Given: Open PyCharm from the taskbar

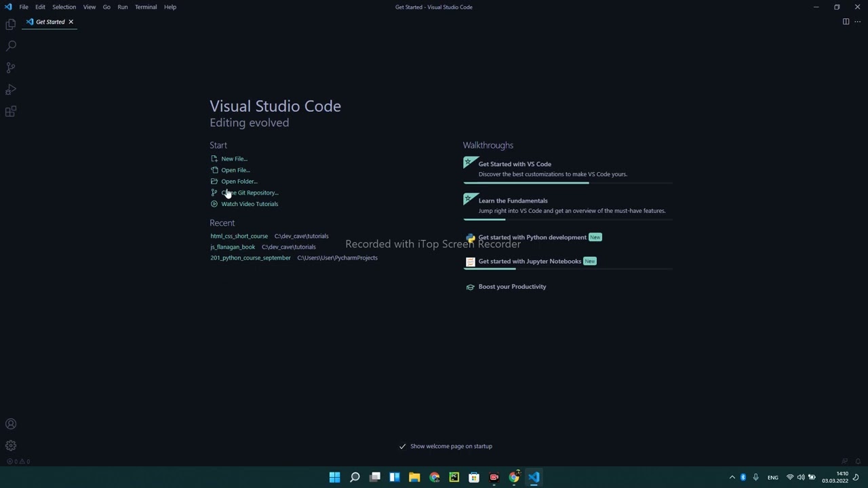Looking at the screenshot, I should point(454,477).
